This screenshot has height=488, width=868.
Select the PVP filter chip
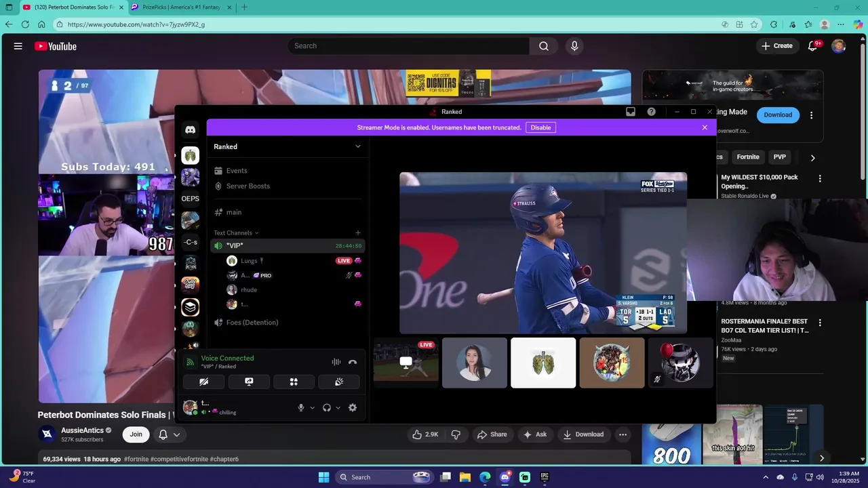780,157
